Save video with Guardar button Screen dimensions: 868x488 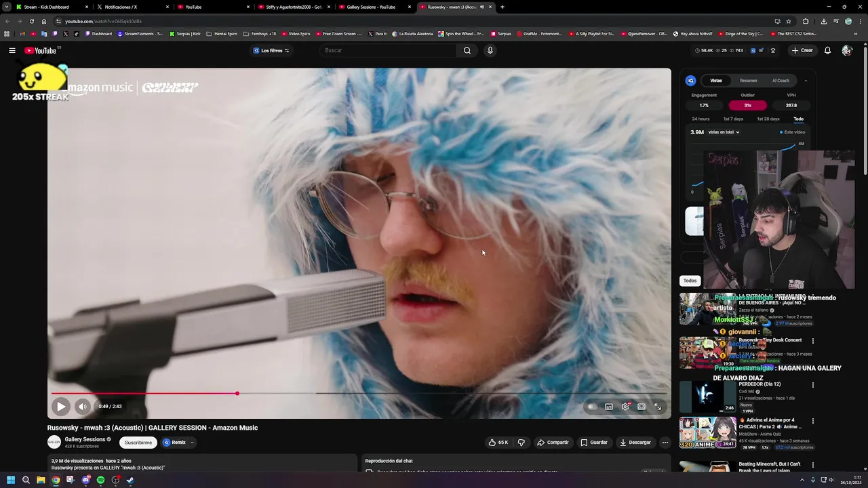point(594,443)
